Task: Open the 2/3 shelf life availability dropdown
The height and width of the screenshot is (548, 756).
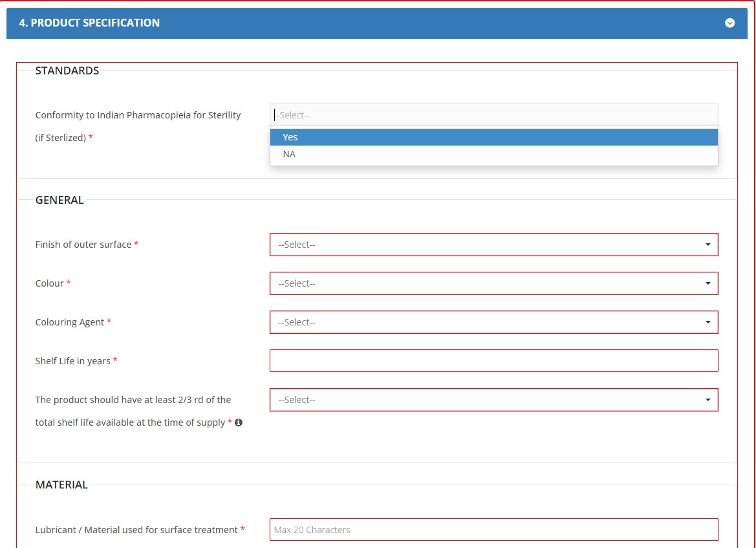Action: point(493,400)
